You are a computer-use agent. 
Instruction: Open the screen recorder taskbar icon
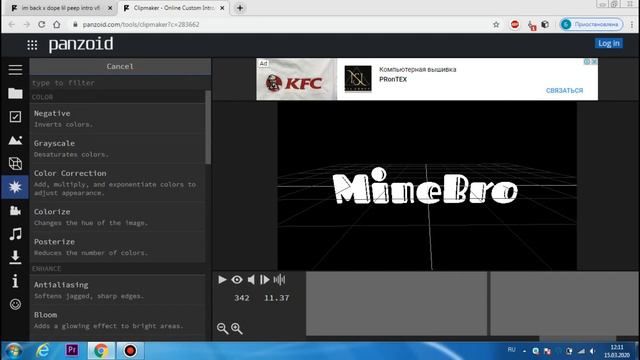[130, 351]
